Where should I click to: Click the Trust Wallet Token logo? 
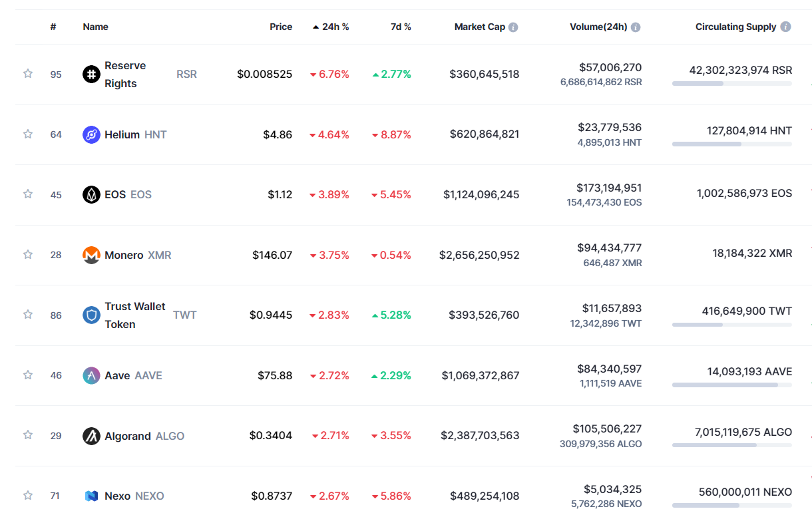coord(91,315)
